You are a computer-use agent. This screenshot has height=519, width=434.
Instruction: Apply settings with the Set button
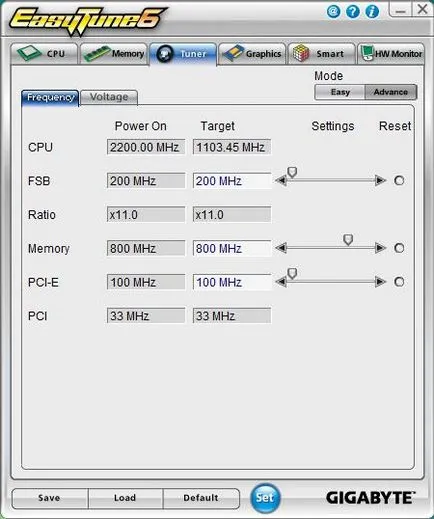tap(265, 498)
